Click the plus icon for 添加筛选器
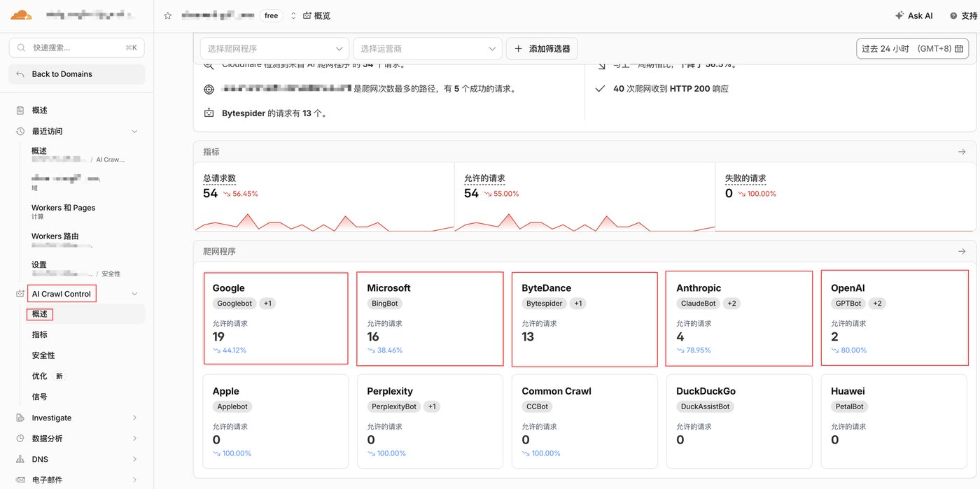The image size is (980, 489). point(518,49)
